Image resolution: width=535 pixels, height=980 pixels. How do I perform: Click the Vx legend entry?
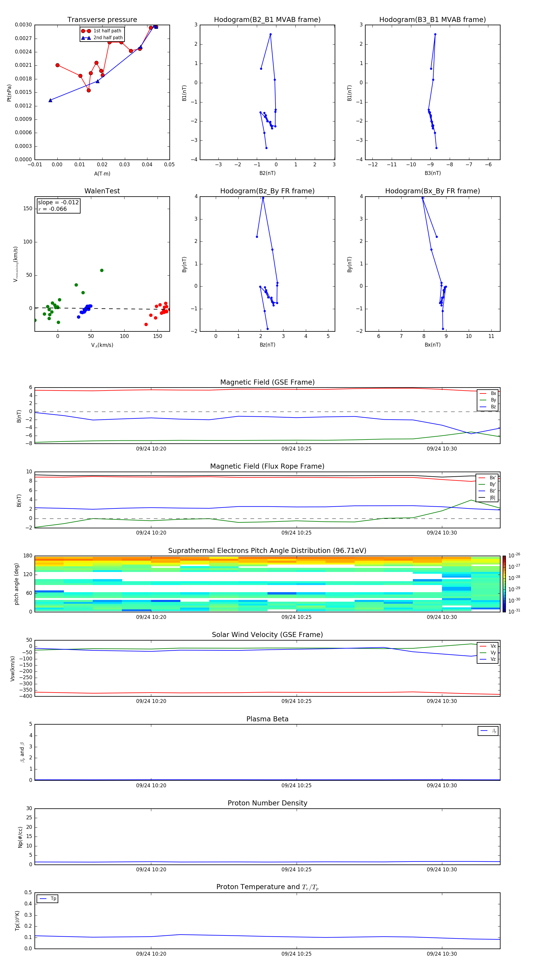point(488,646)
